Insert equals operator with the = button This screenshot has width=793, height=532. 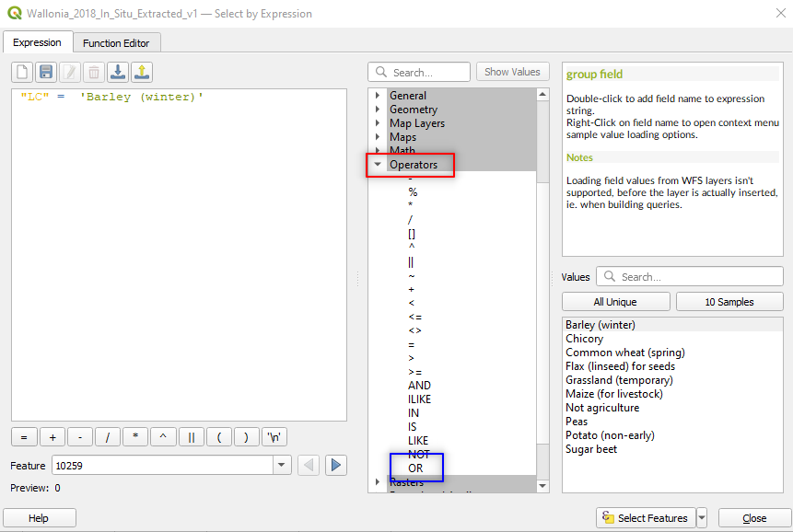24,437
